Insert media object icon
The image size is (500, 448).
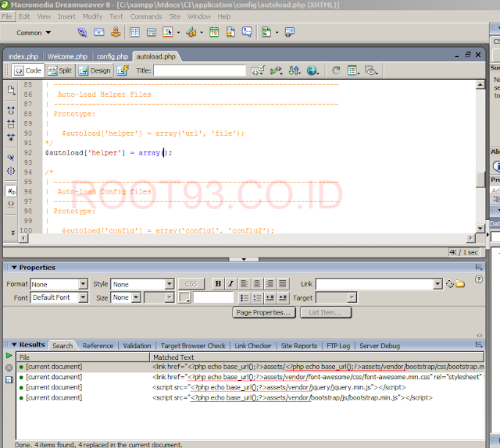pyautogui.click(x=191, y=32)
